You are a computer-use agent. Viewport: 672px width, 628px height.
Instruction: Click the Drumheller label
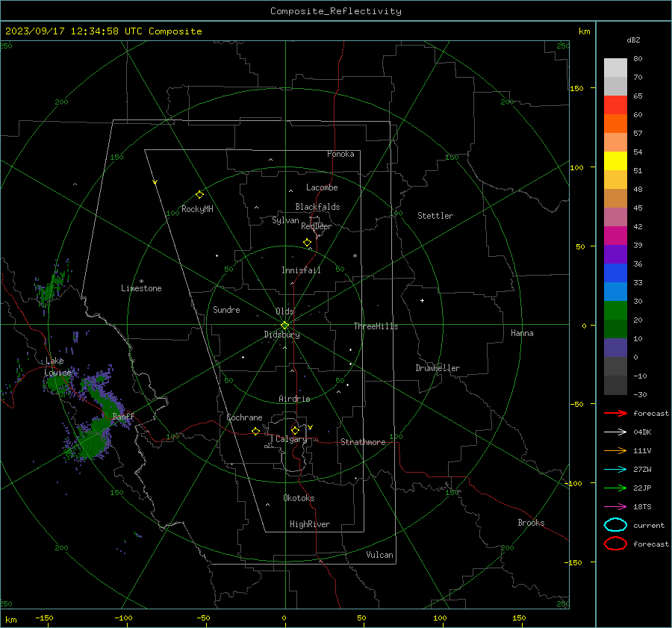coord(438,368)
